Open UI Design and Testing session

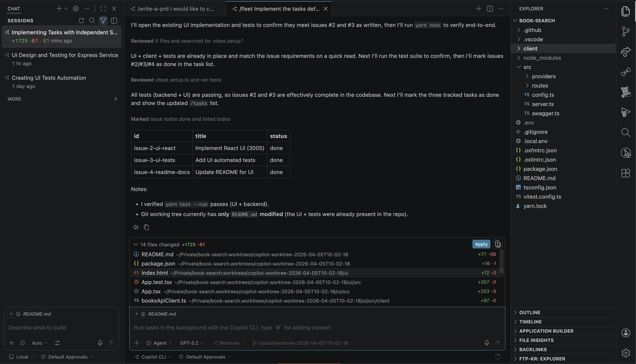click(x=61, y=59)
